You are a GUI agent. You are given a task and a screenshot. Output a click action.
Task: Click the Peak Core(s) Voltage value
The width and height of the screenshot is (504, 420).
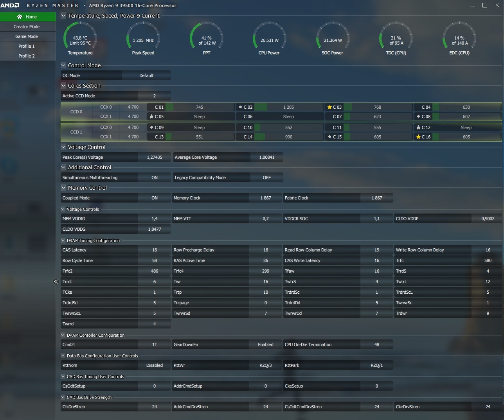pos(155,157)
